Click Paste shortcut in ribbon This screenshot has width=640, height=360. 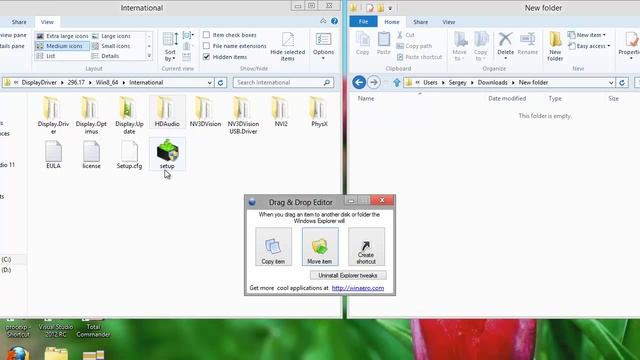pos(419,57)
